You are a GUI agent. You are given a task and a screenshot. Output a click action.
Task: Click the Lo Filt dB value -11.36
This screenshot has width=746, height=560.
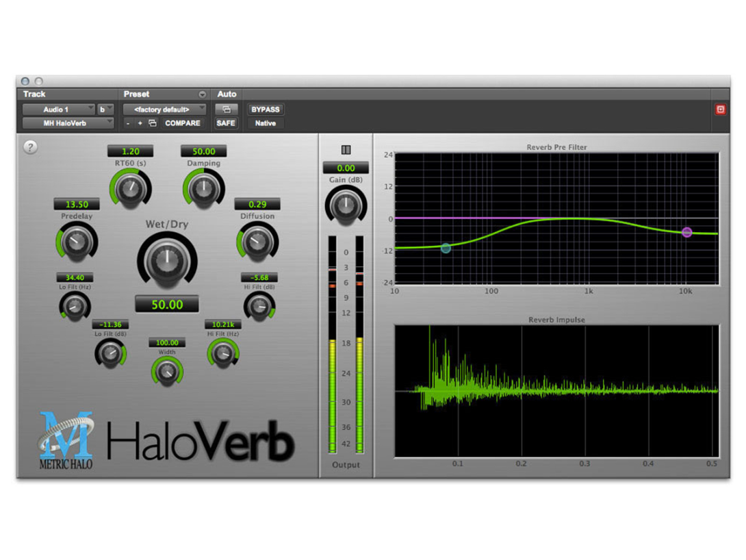(x=110, y=324)
